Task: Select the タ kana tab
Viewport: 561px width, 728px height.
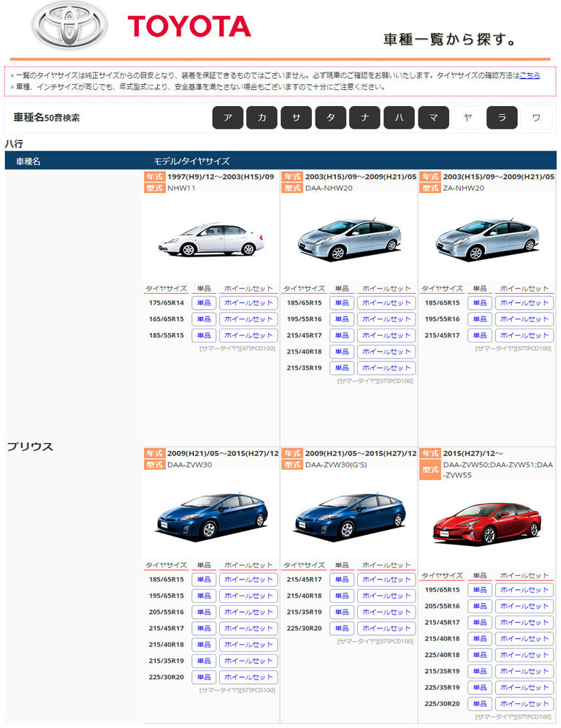Action: [x=330, y=118]
